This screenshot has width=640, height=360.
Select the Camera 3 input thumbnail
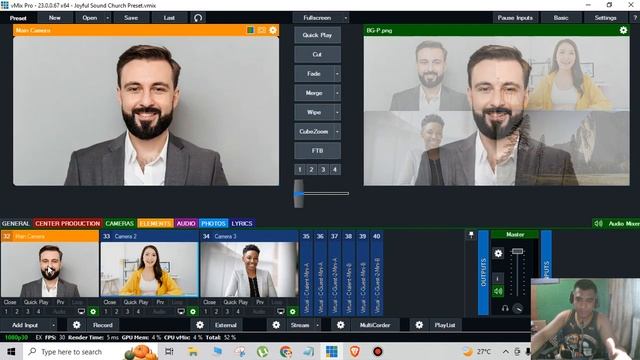(x=249, y=269)
